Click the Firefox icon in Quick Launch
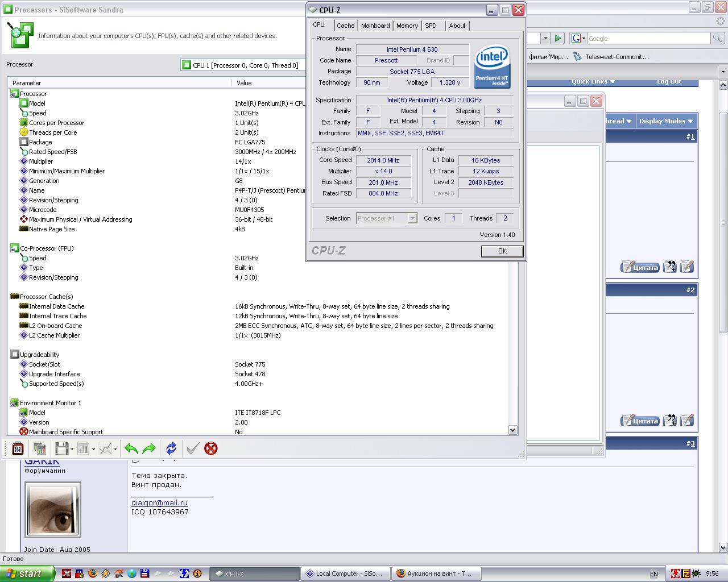Viewport: 728px width, 582px height. click(93, 573)
